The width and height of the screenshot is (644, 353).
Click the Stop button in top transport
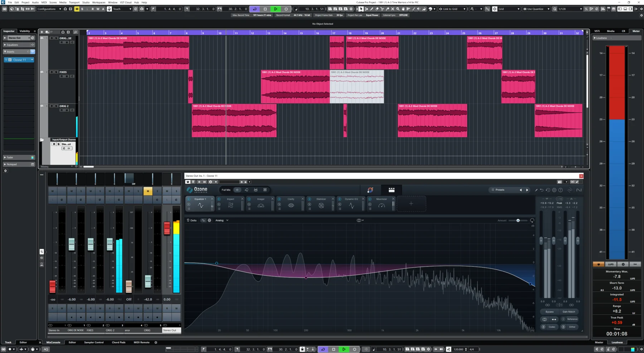[x=265, y=9]
